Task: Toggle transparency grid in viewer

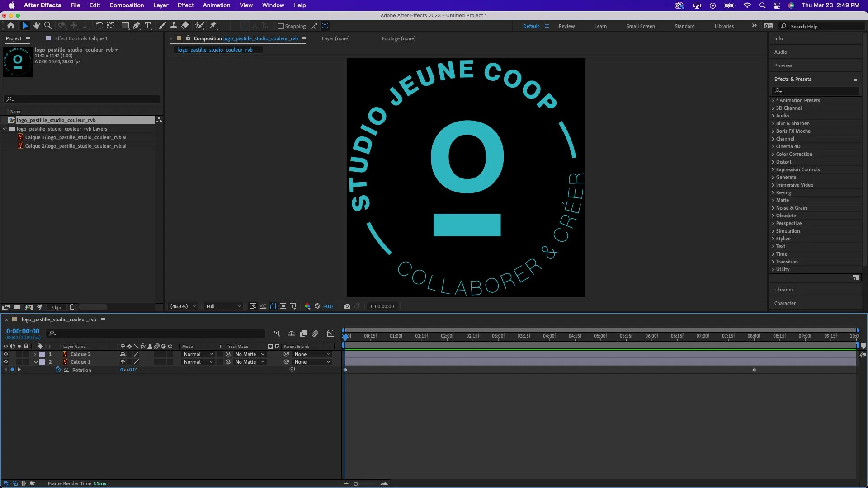Action: coord(263,306)
